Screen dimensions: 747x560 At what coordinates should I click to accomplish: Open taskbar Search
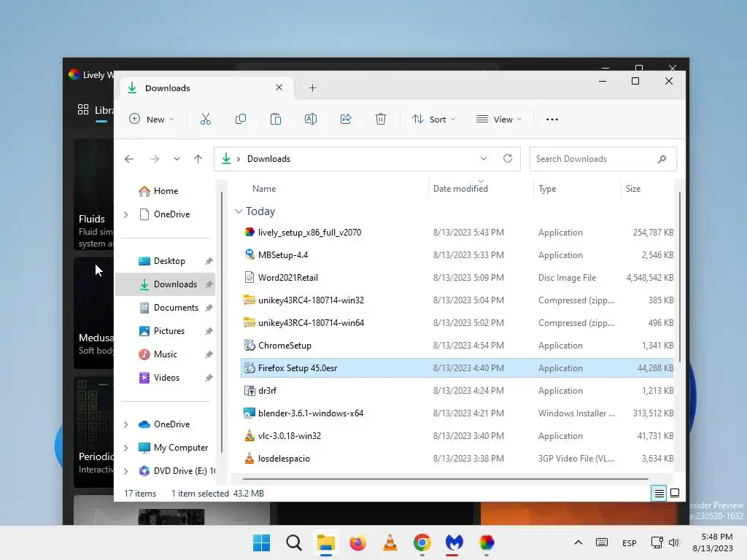294,542
